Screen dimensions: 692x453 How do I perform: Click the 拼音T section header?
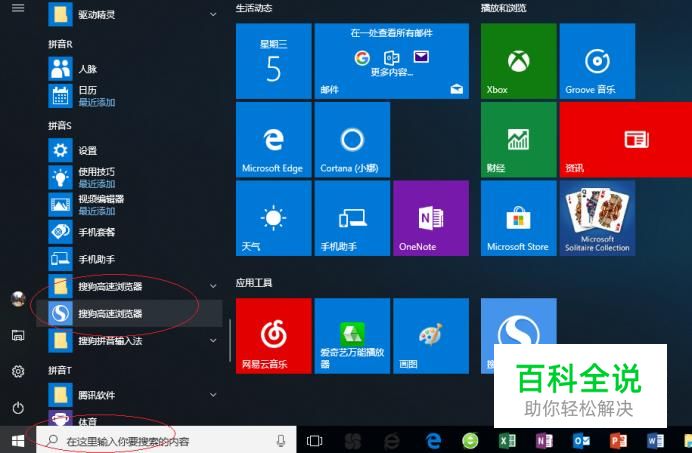[60, 370]
